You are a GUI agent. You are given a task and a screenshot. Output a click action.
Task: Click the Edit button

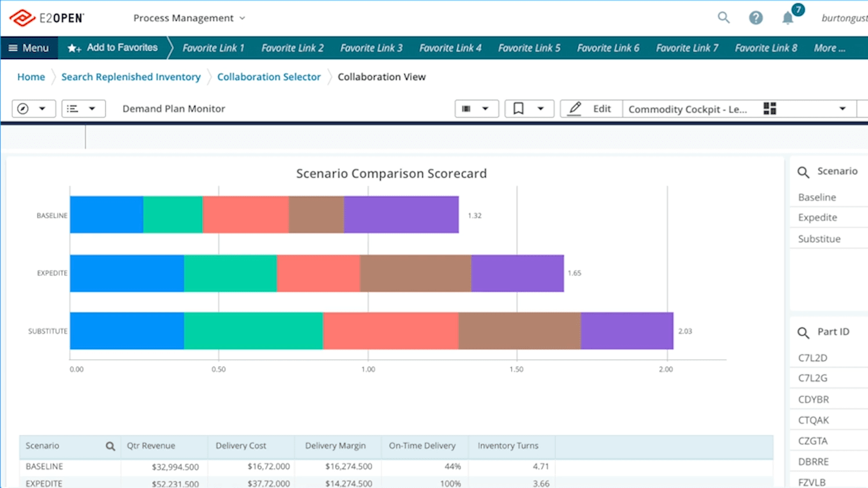click(591, 109)
